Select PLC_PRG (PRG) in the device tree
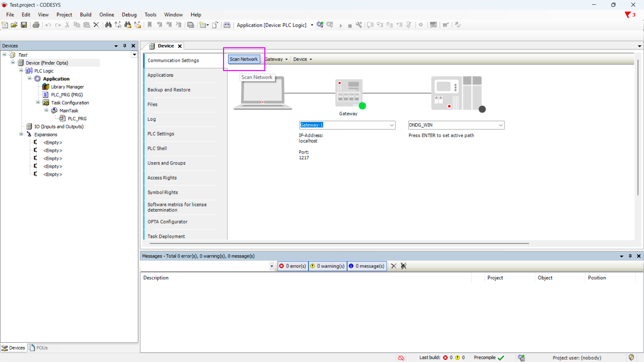Image resolution: width=644 pixels, height=362 pixels. (x=67, y=95)
